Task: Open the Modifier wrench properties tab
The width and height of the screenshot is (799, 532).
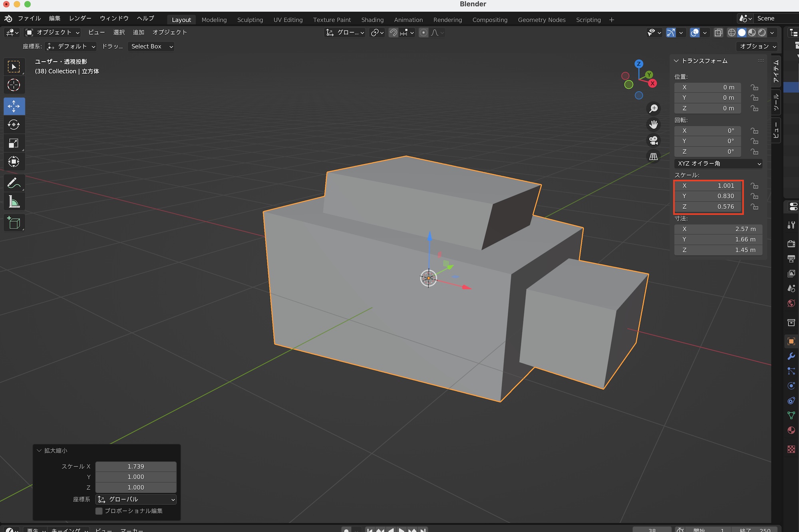Action: point(791,356)
